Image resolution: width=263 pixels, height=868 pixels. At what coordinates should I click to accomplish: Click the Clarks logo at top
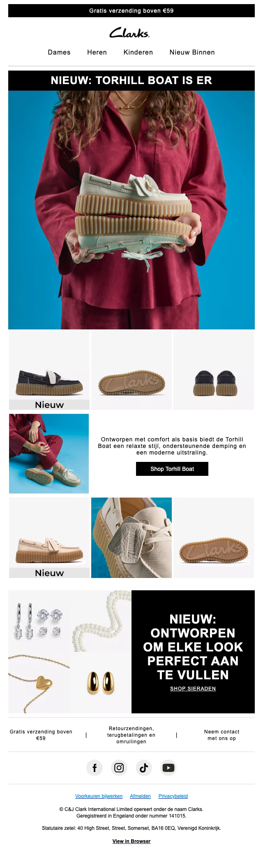pyautogui.click(x=130, y=33)
